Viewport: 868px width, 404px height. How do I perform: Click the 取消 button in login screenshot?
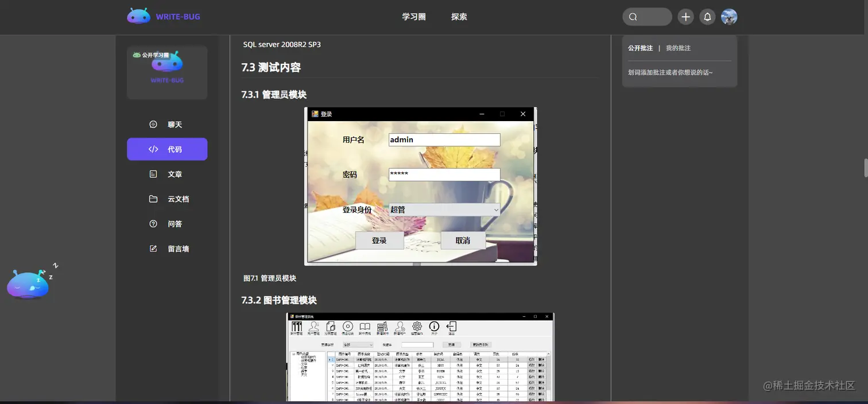463,240
